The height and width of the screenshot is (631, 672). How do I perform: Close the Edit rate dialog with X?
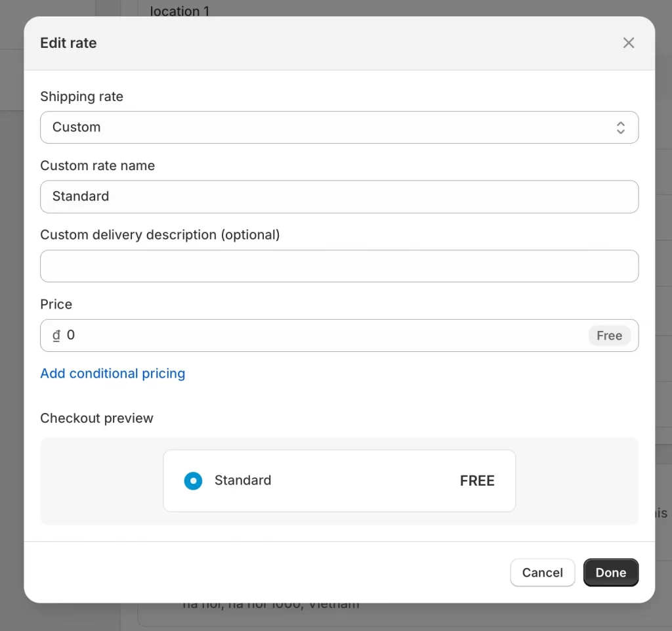tap(628, 43)
